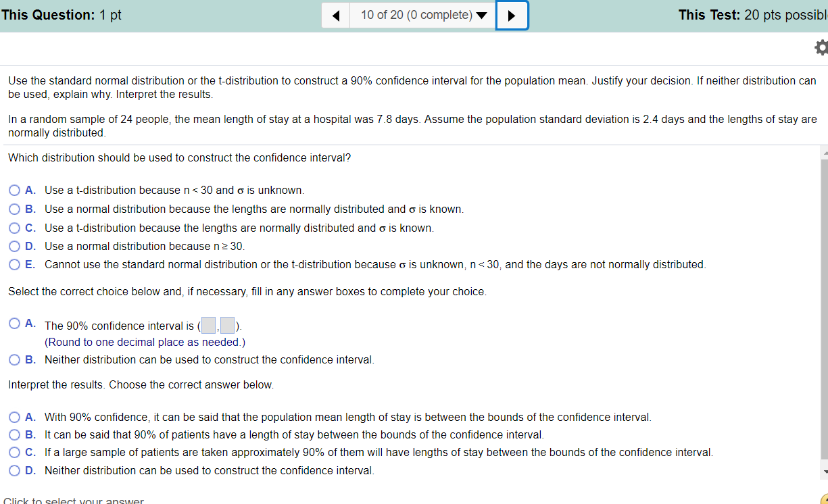The height and width of the screenshot is (504, 828).
Task: Select 'With 90% confidence' interpretation
Action: click(15, 418)
